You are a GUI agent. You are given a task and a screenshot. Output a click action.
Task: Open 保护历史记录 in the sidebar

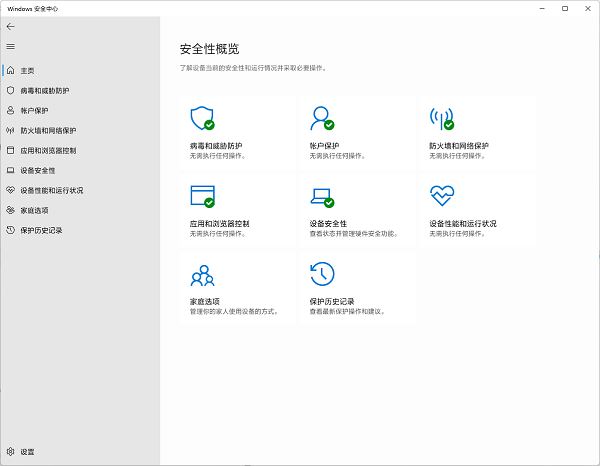click(41, 230)
